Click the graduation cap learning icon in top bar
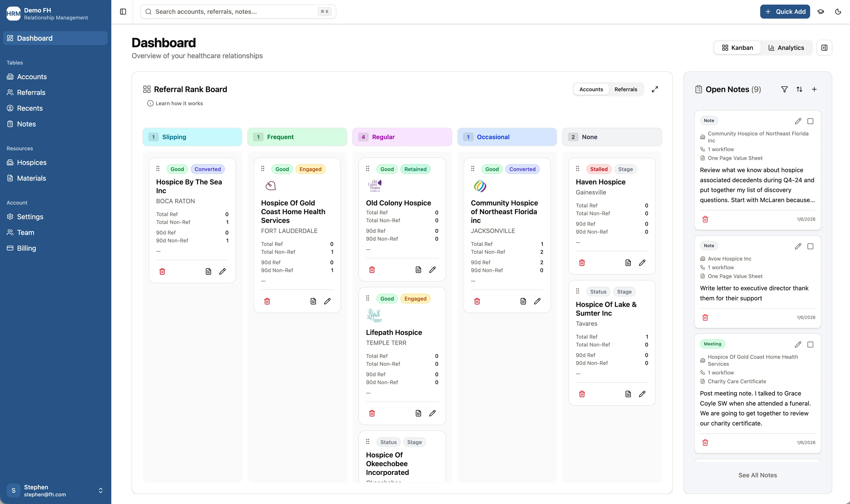Viewport: 850px width, 504px height. [x=821, y=11]
